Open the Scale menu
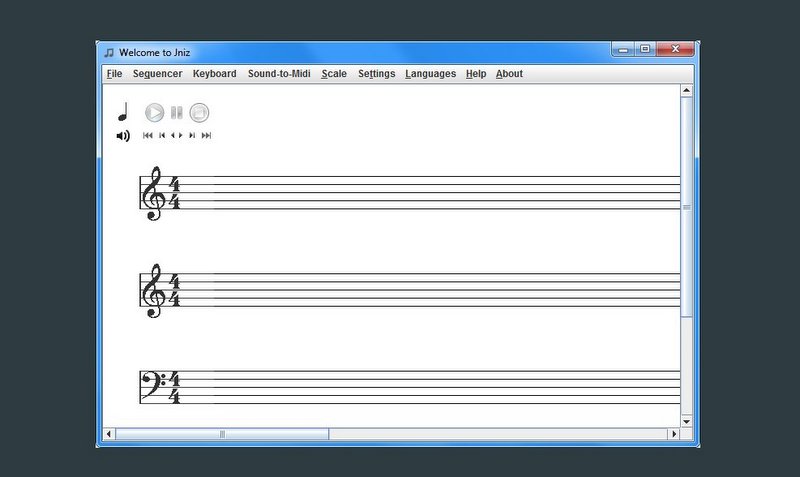The image size is (800, 477). pyautogui.click(x=334, y=73)
